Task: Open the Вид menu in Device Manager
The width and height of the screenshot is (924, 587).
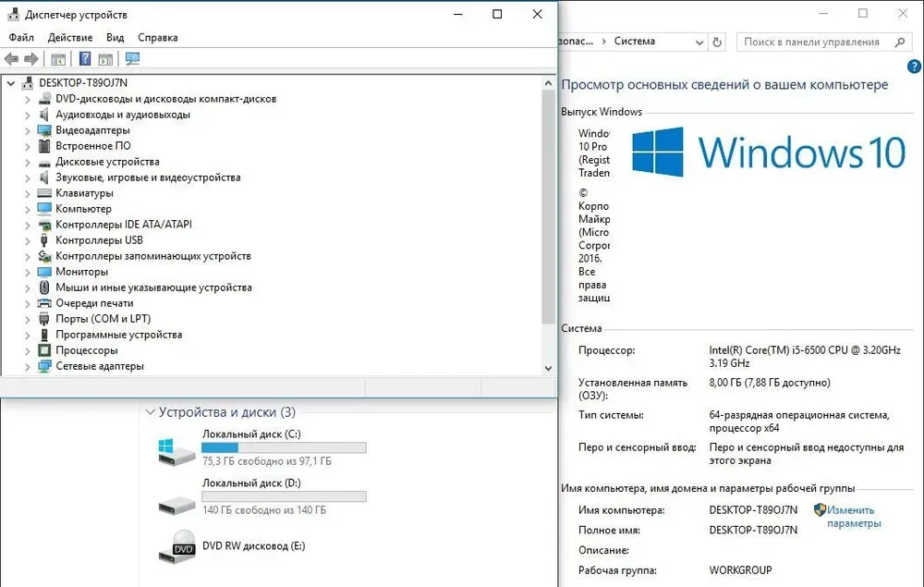Action: (x=115, y=38)
